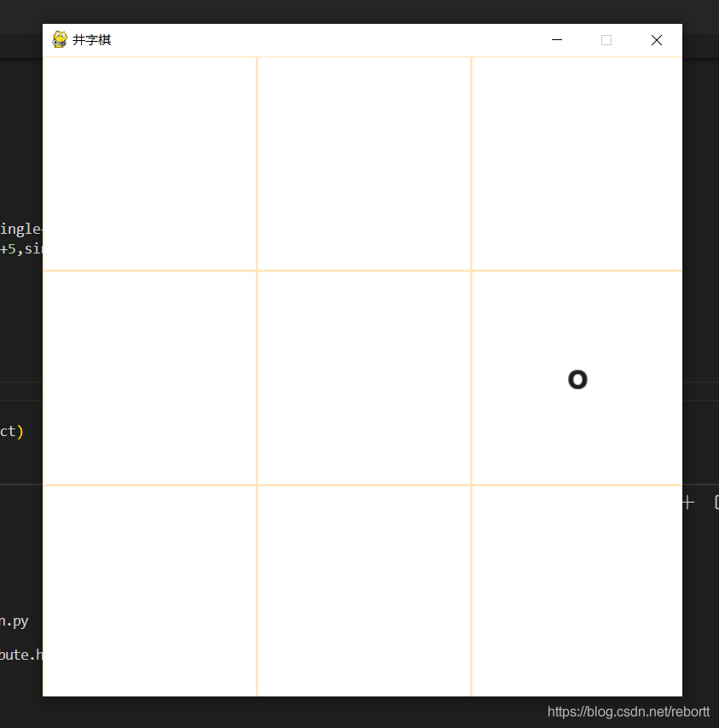The height and width of the screenshot is (728, 719).
Task: Open the blog.csdn.net/rebortt watermark link
Action: click(628, 712)
